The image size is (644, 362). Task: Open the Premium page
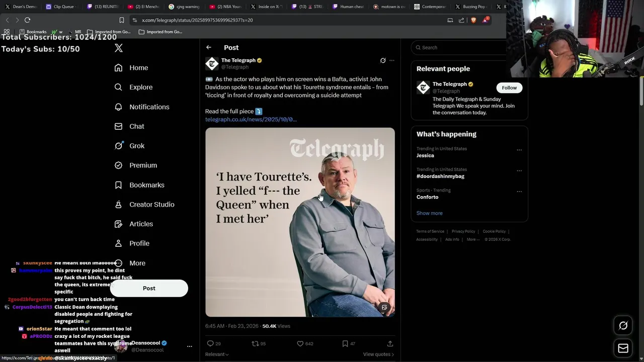tap(136, 165)
